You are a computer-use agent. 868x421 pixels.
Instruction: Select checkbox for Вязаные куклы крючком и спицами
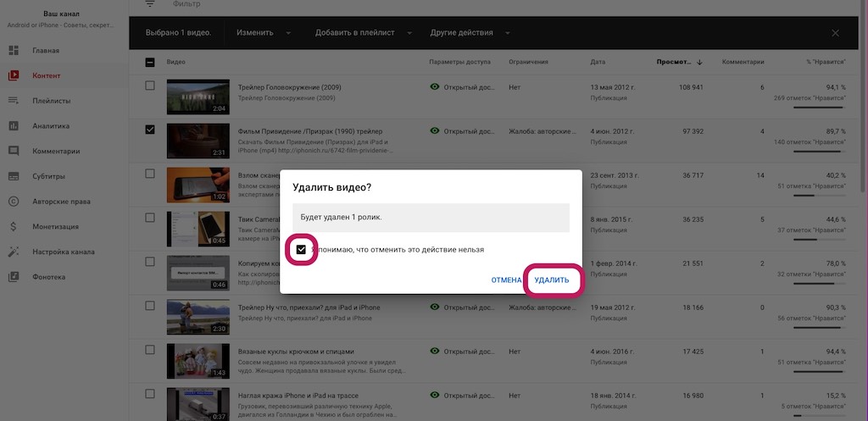pos(150,350)
